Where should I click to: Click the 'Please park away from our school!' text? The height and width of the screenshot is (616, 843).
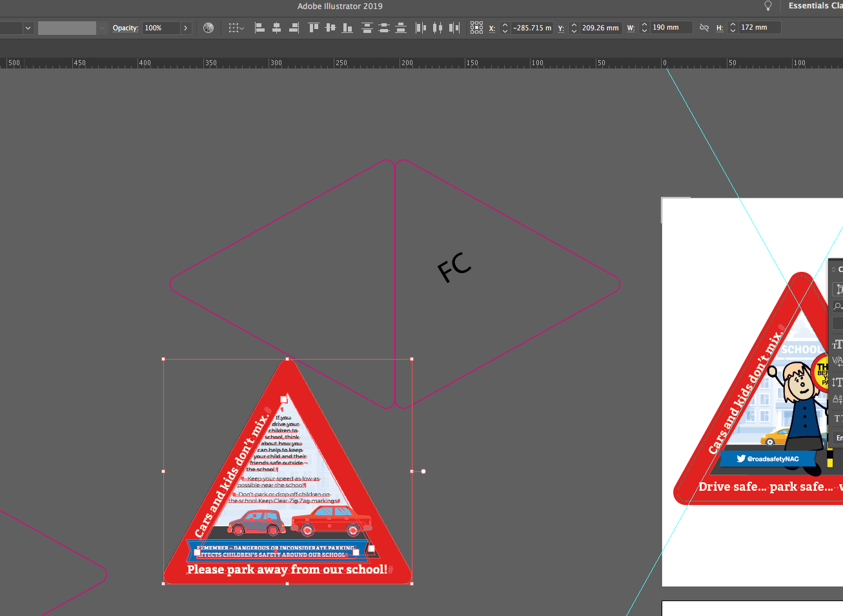pyautogui.click(x=287, y=570)
